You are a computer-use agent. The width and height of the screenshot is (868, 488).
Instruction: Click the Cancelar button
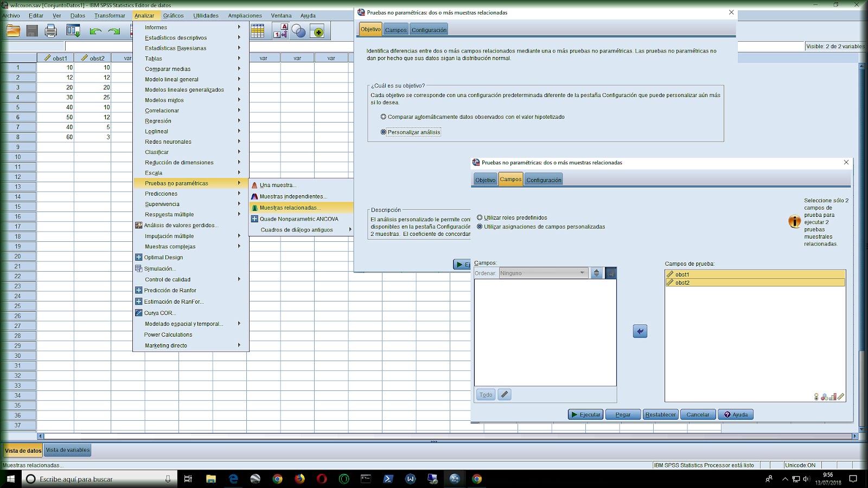pyautogui.click(x=698, y=415)
